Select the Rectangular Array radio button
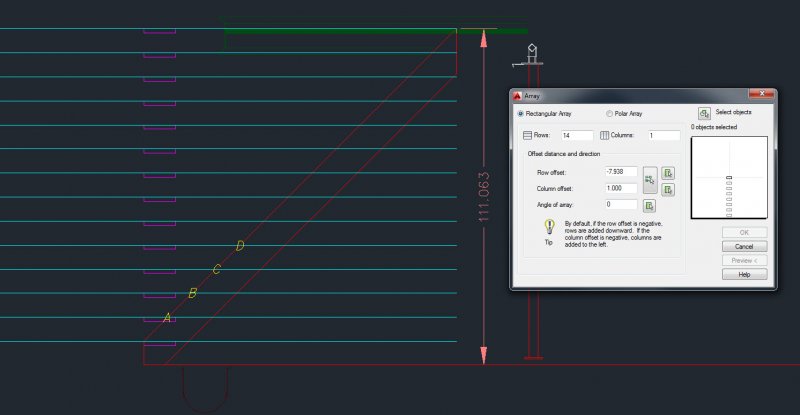The image size is (800, 415). 520,113
